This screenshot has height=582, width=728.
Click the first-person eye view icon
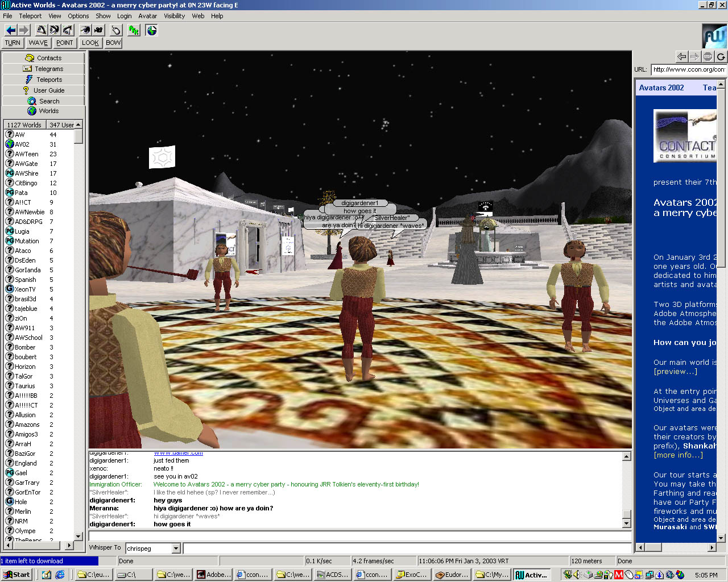[85, 30]
